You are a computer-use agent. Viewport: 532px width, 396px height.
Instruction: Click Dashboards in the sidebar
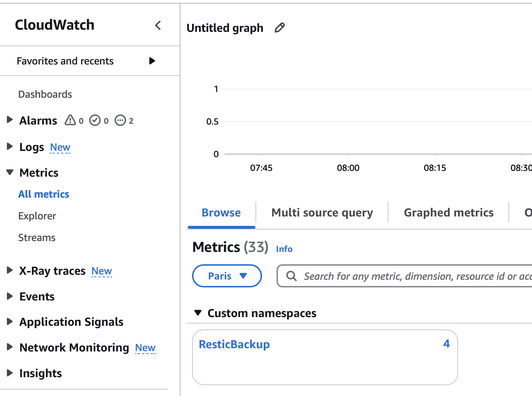45,94
